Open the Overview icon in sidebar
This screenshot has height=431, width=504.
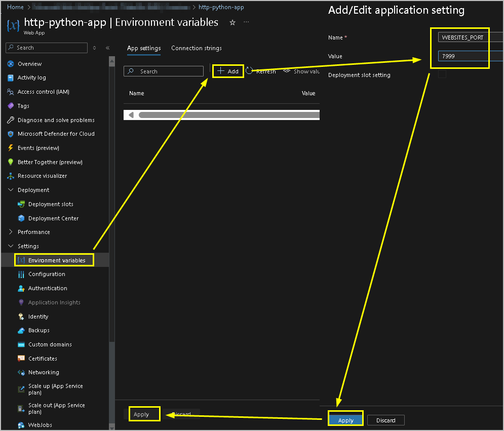pos(11,64)
